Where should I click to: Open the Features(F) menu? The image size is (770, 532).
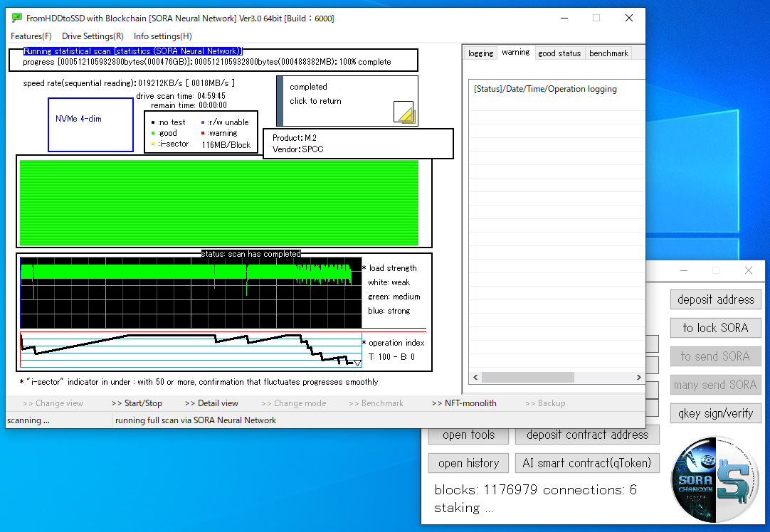point(31,36)
